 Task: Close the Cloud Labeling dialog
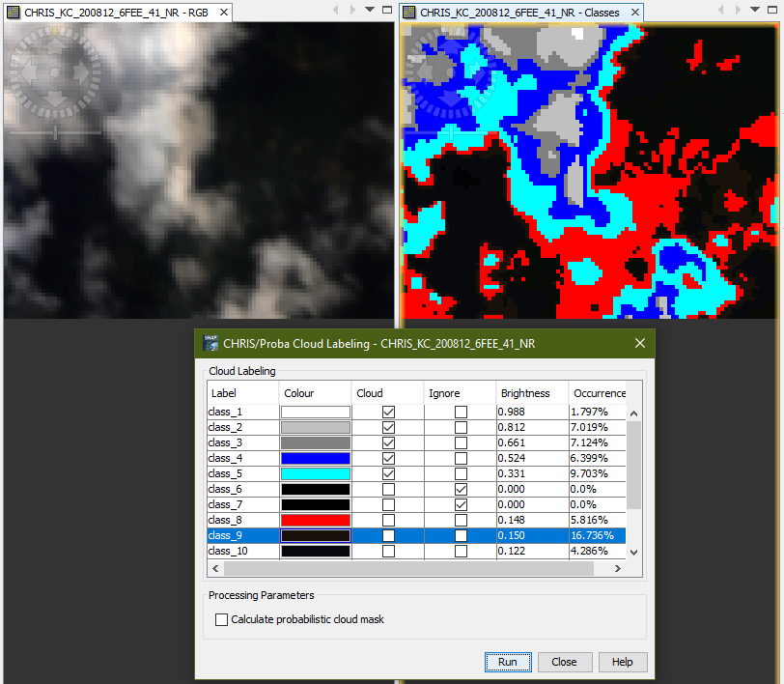click(x=639, y=343)
